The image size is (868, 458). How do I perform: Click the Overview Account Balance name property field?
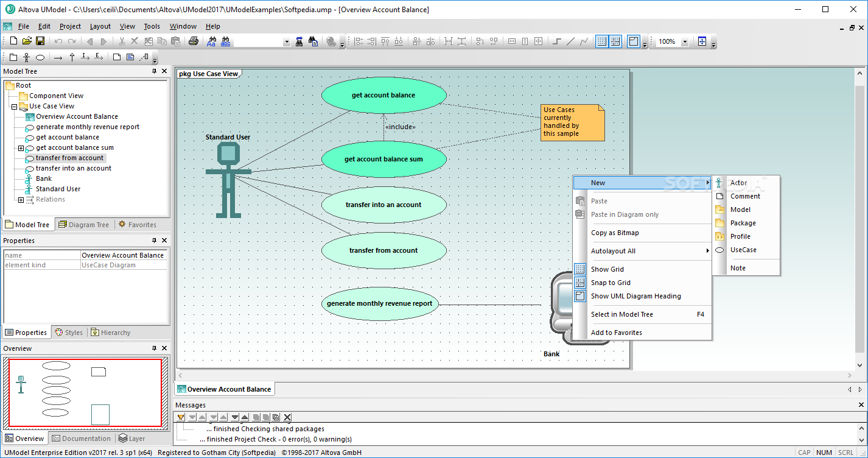tap(124, 255)
